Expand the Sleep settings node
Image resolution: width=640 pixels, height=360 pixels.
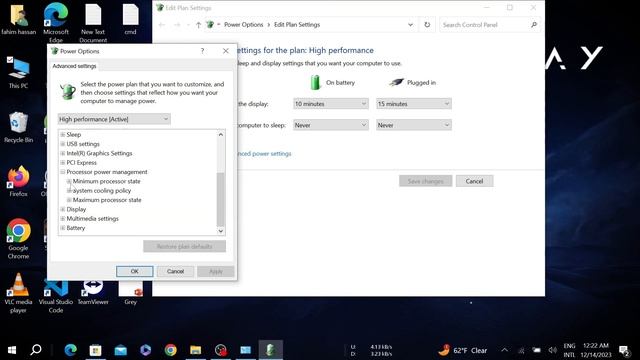click(x=63, y=134)
